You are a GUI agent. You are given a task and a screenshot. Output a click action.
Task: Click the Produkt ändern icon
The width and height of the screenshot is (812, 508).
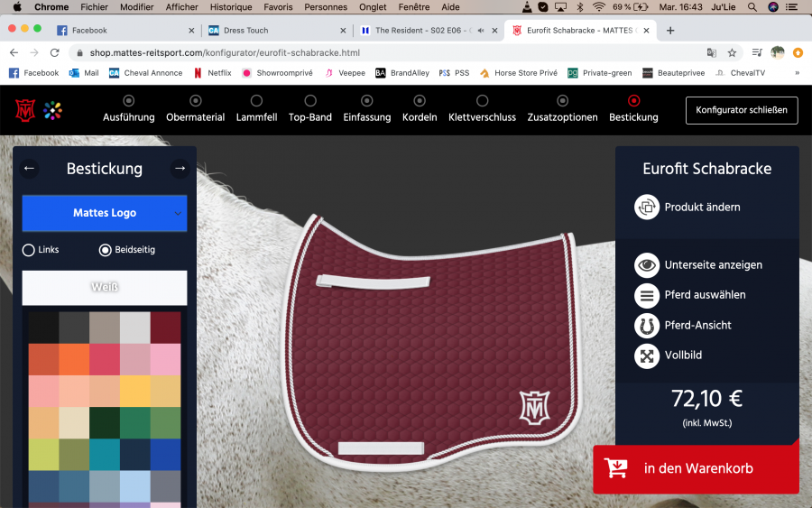tap(647, 208)
